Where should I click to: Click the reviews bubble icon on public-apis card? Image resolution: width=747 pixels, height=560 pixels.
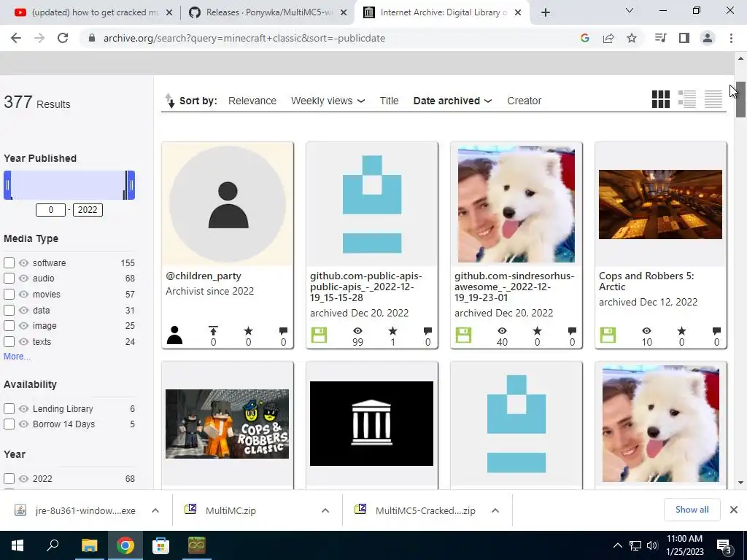(x=427, y=331)
